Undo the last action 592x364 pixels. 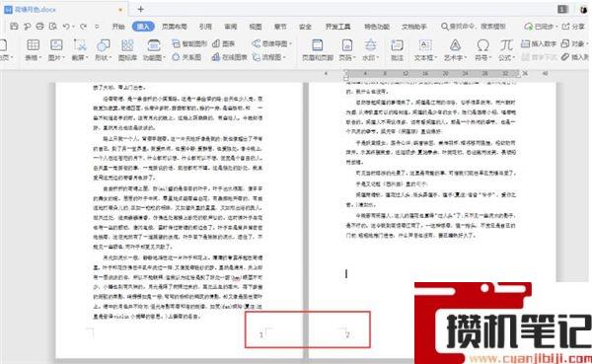(x=66, y=27)
